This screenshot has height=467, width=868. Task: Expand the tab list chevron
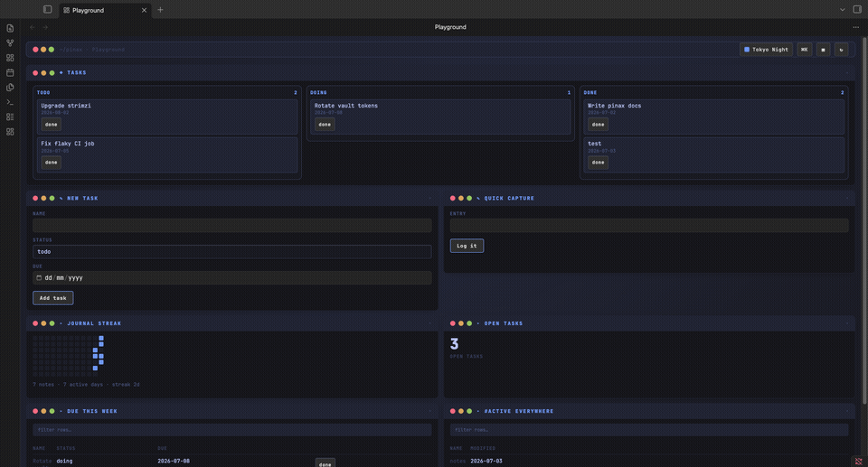pos(843,9)
